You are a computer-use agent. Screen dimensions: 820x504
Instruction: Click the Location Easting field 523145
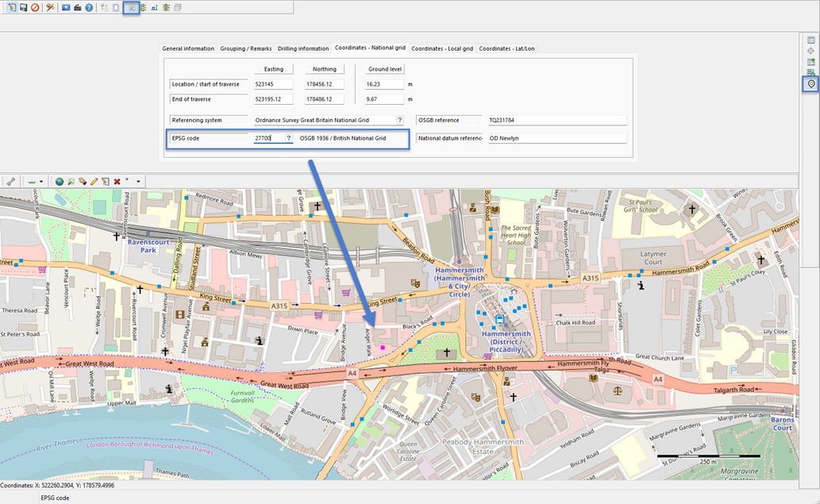[x=273, y=84]
